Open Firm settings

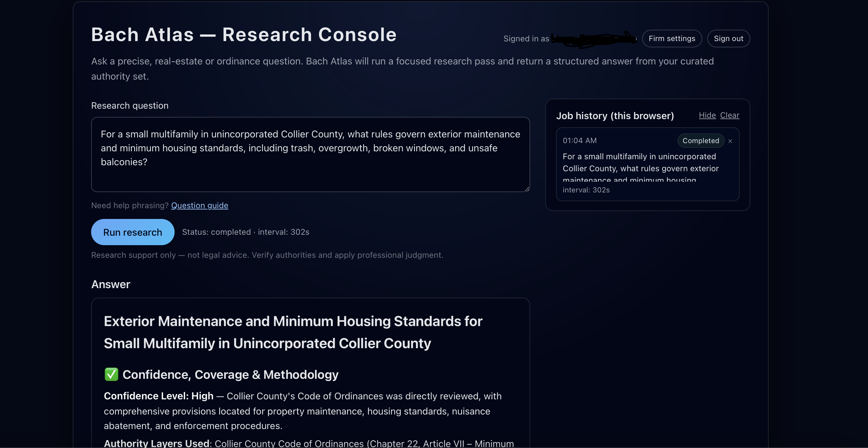672,38
